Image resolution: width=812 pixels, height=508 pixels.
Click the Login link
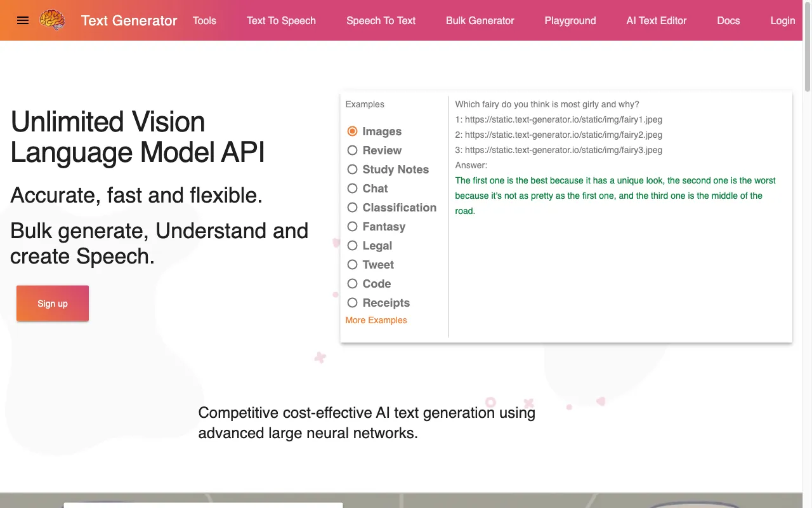783,20
